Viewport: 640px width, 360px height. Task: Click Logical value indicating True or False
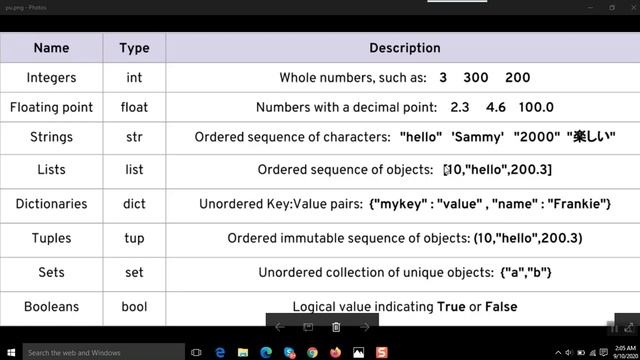tap(405, 307)
